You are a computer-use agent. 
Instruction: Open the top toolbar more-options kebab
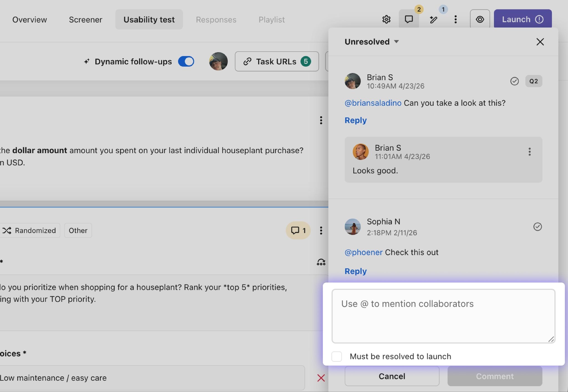[x=455, y=19]
